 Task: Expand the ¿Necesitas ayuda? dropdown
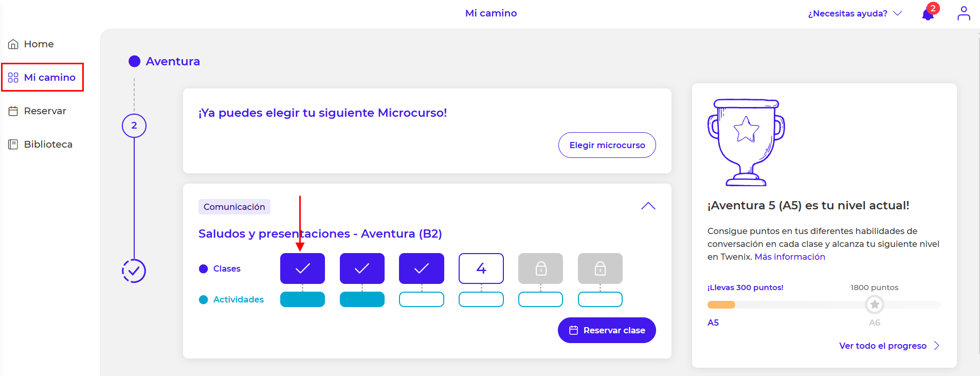(x=855, y=13)
